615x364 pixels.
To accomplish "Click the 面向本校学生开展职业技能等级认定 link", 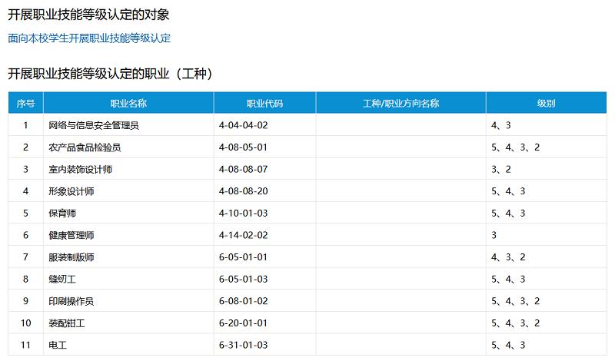I will coord(89,38).
